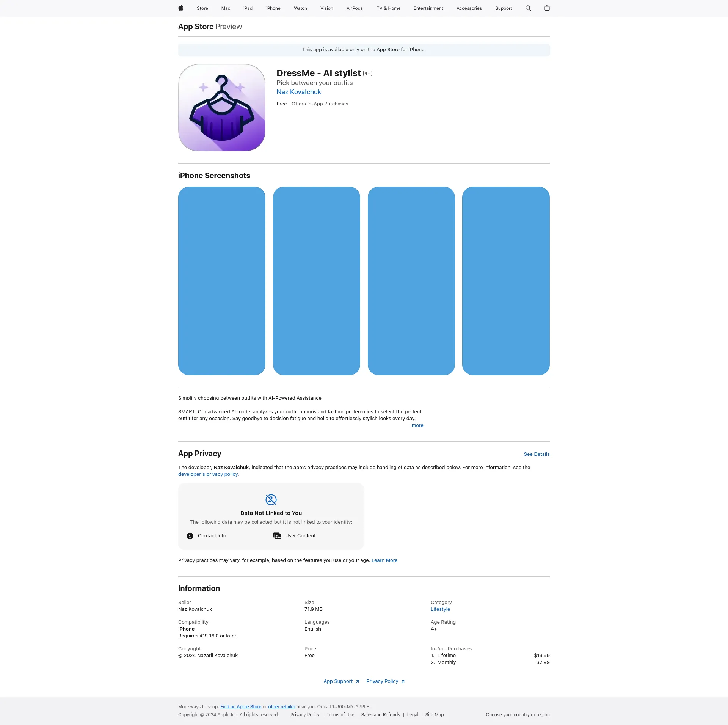Image resolution: width=728 pixels, height=725 pixels.
Task: Click the developer's privacy policy link
Action: click(207, 474)
